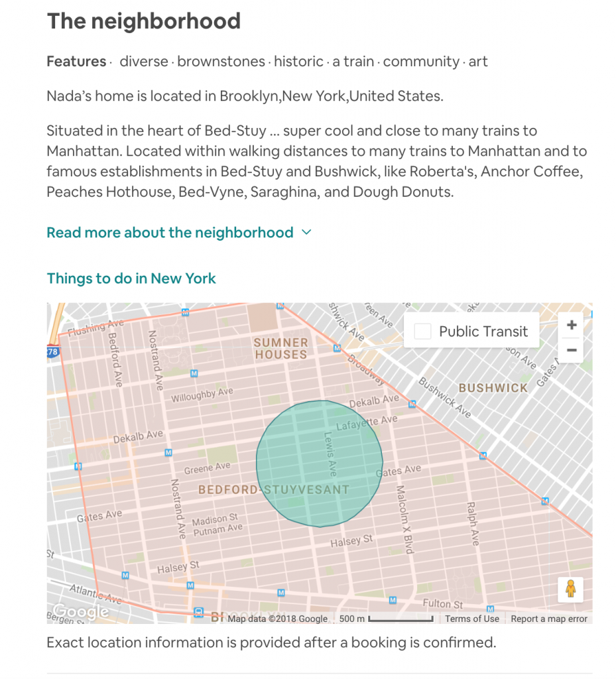Enable the Public Transit checkbox

422,332
